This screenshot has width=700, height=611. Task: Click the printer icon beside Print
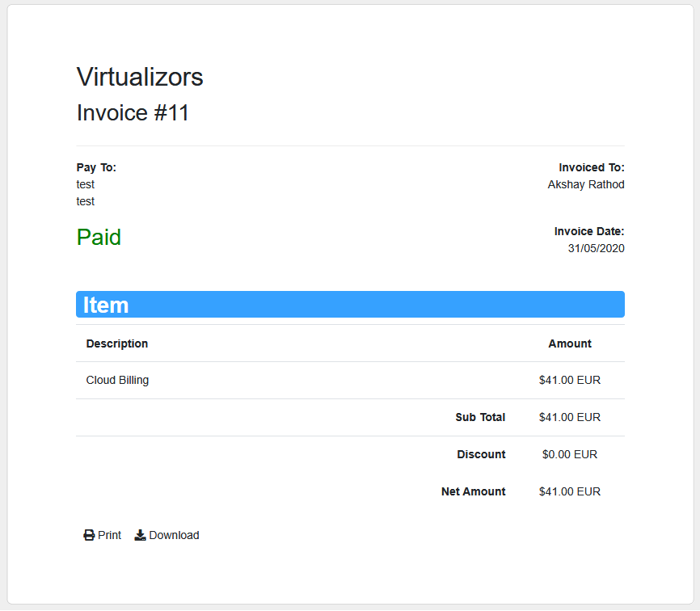click(87, 534)
